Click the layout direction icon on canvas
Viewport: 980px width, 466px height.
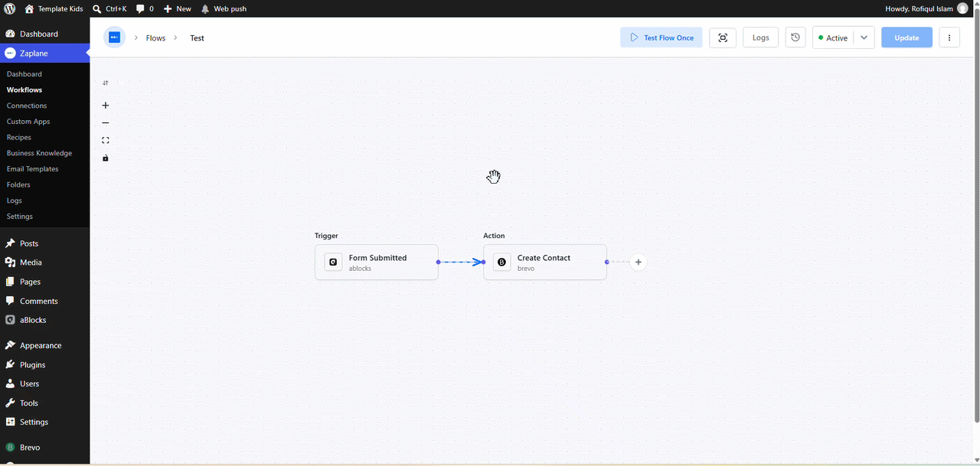point(106,83)
